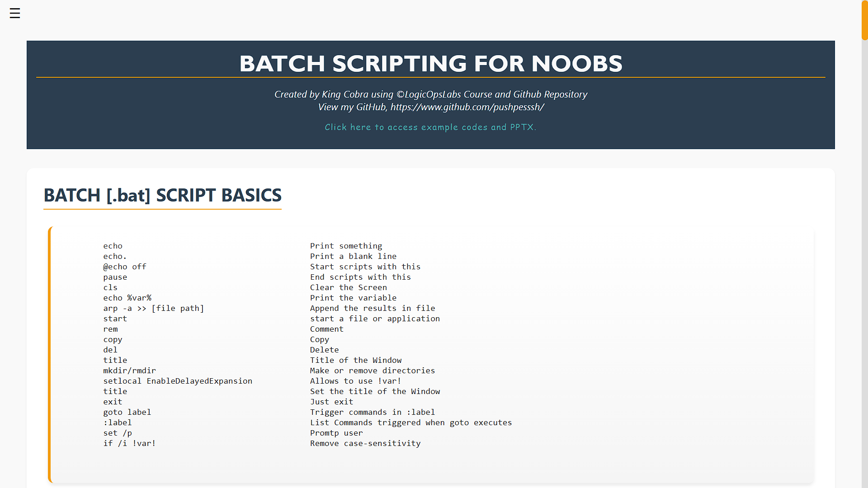Click the pause command text
This screenshot has width=868, height=488.
point(115,277)
